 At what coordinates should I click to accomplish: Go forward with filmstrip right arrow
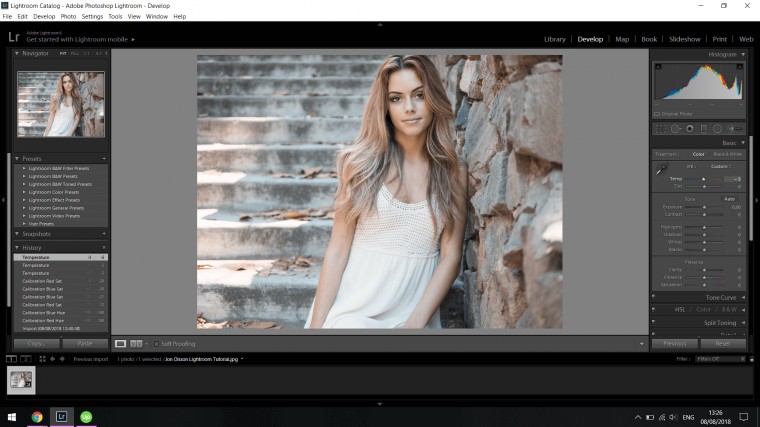[x=62, y=359]
